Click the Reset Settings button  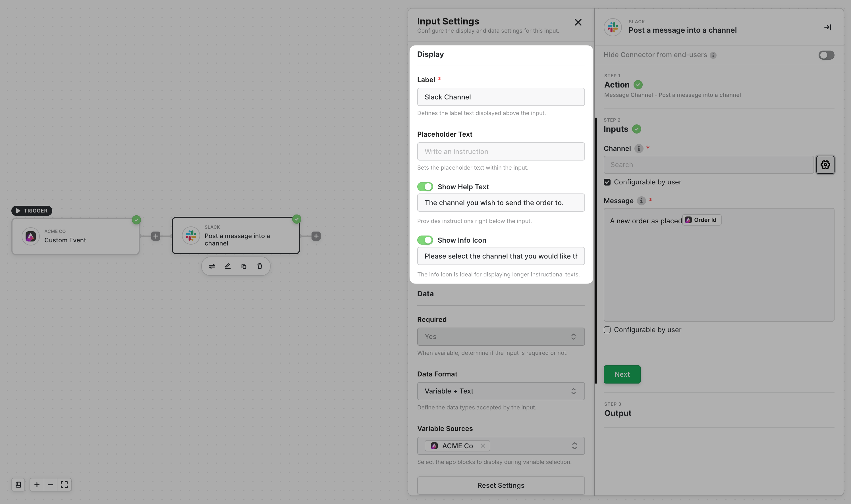[501, 485]
